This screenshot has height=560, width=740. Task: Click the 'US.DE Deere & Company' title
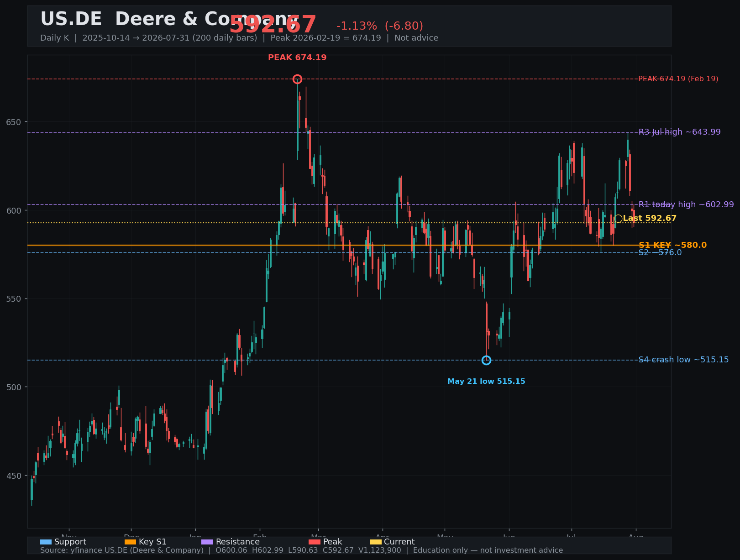coord(169,19)
